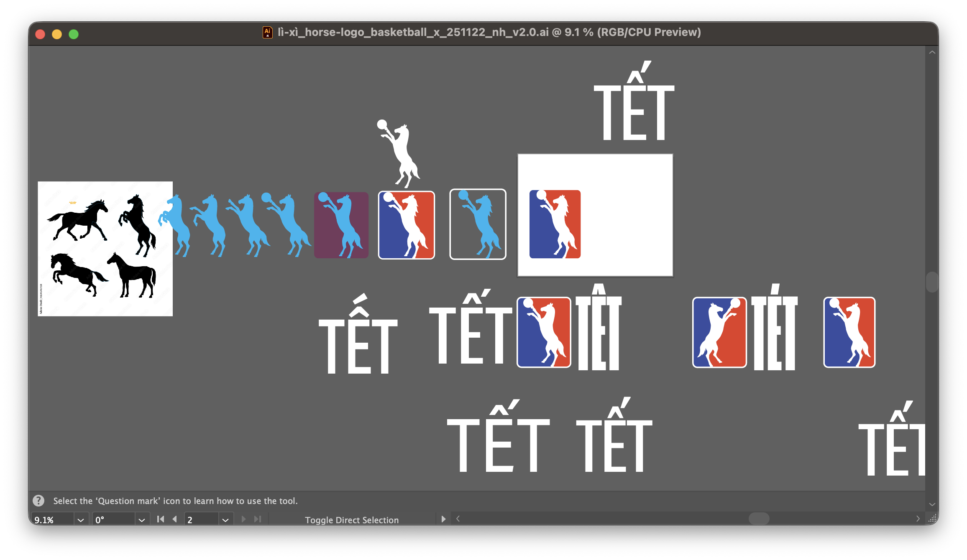Select the horse logo with purple background
Image resolution: width=967 pixels, height=560 pixels.
click(x=341, y=225)
